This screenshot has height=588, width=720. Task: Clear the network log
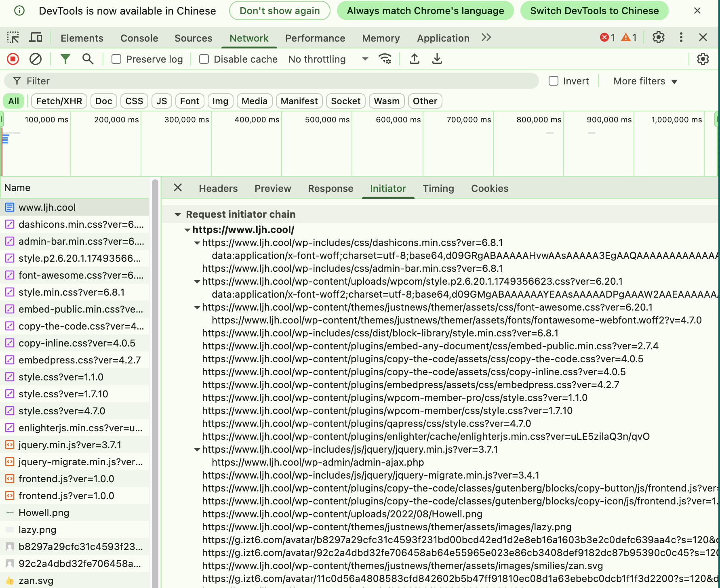tap(36, 59)
